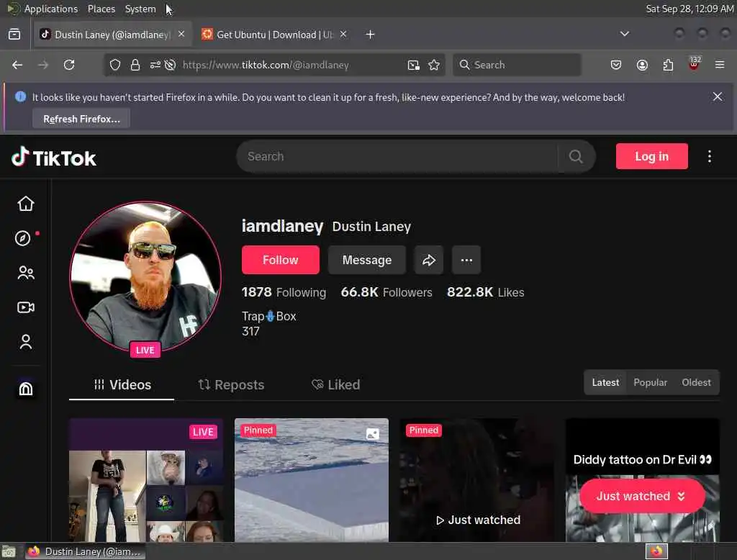Open Following via two-people sidebar icon
Screen dimensions: 737x560
25,273
